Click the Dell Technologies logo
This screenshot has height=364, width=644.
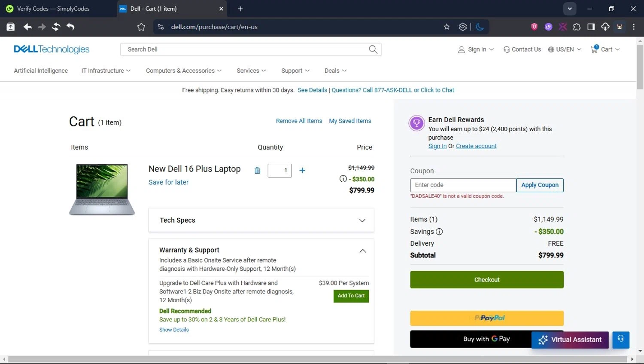pyautogui.click(x=52, y=49)
